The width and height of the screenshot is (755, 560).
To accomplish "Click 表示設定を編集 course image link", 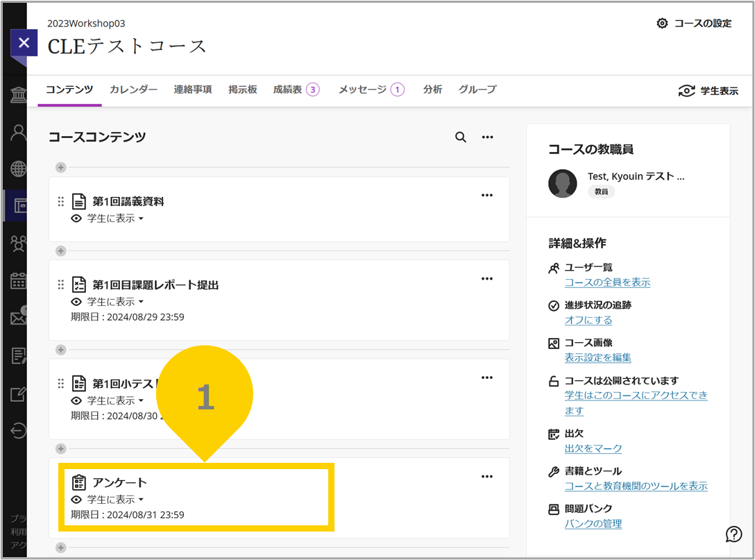I will [597, 358].
